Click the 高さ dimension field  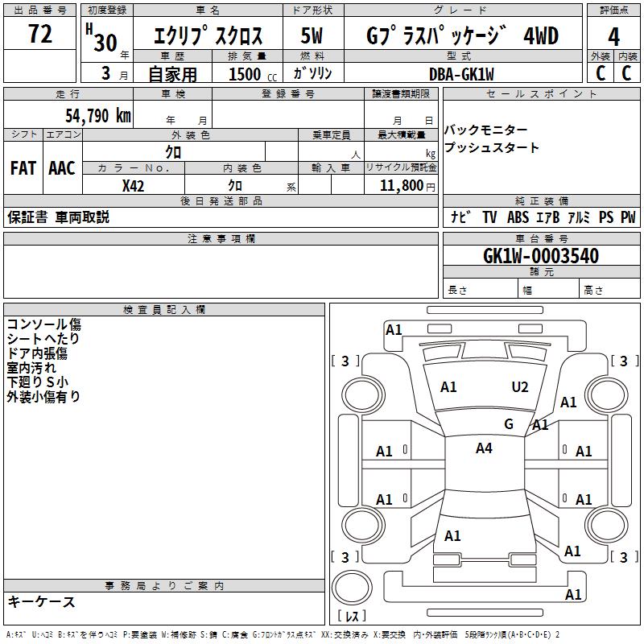[609, 290]
